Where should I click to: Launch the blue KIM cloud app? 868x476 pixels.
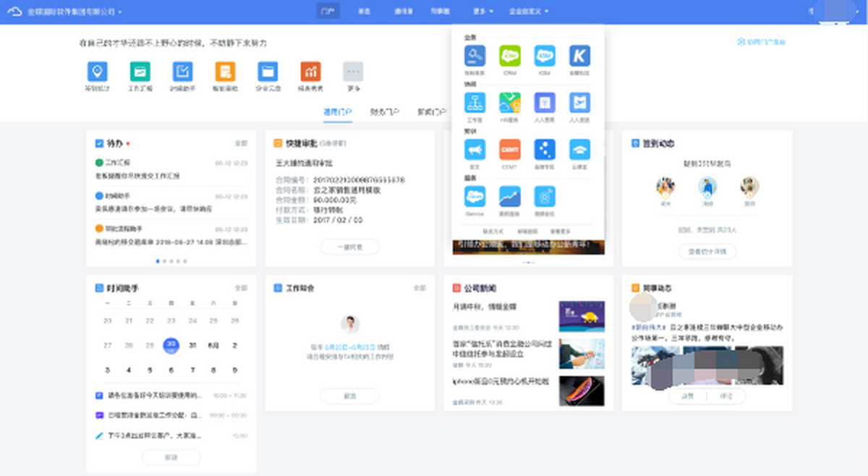click(545, 56)
